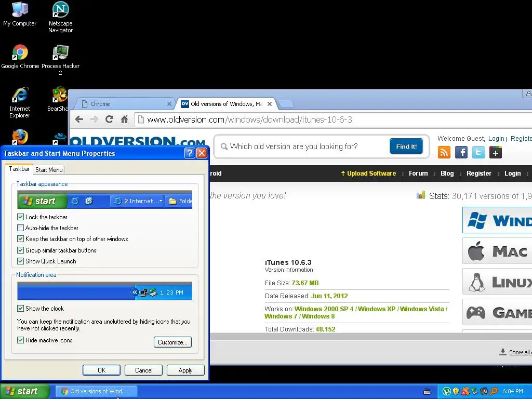Click the Safely Remove Hardware tray icon

click(x=474, y=391)
